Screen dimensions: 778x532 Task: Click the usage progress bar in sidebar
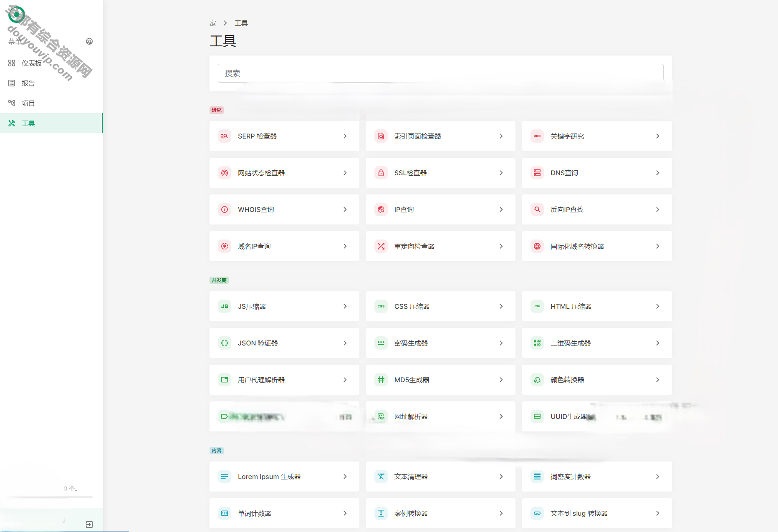pos(51,497)
